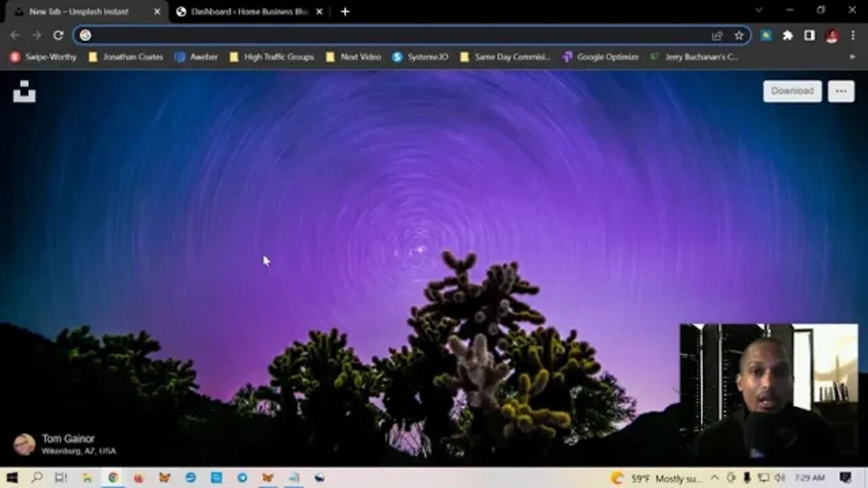Open Task View on taskbar
This screenshot has height=488, width=868.
(x=61, y=478)
